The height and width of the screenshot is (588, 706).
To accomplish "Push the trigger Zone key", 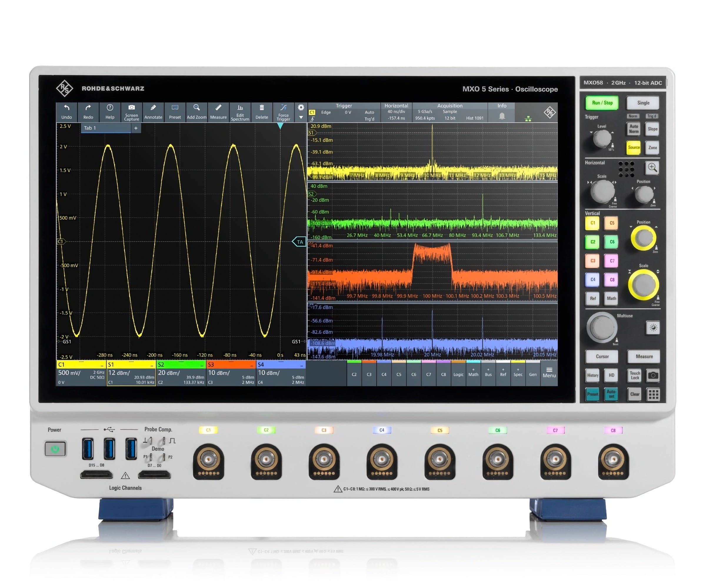I will [652, 148].
